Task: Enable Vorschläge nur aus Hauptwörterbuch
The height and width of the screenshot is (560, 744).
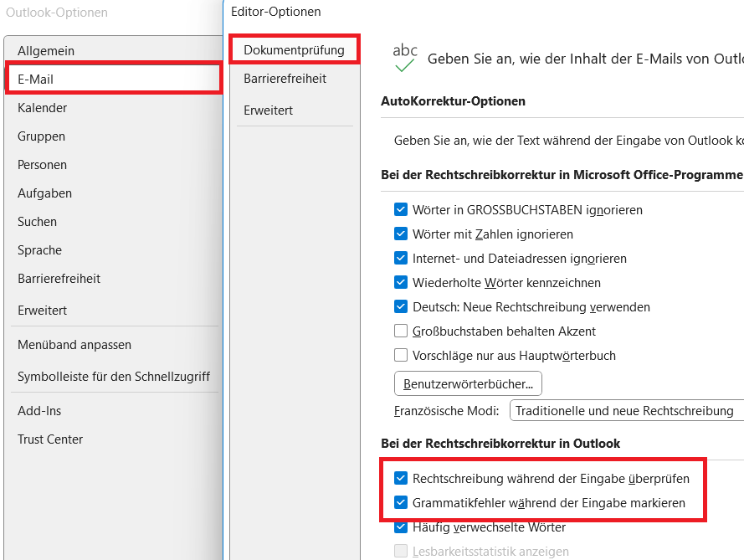Action: (401, 355)
